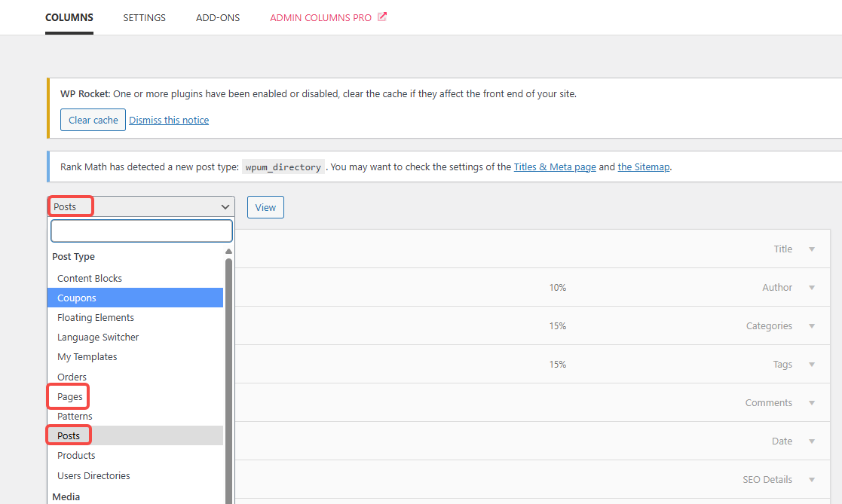Expand the Date column arrow
The width and height of the screenshot is (842, 504).
click(x=812, y=441)
